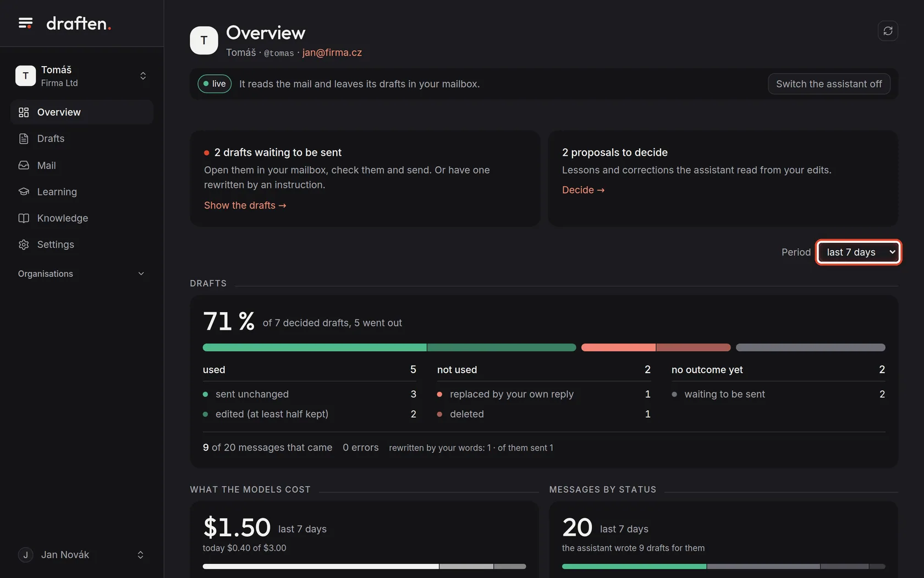This screenshot has width=924, height=578.
Task: Click the sidebar collapse menu icon
Action: coord(25,23)
